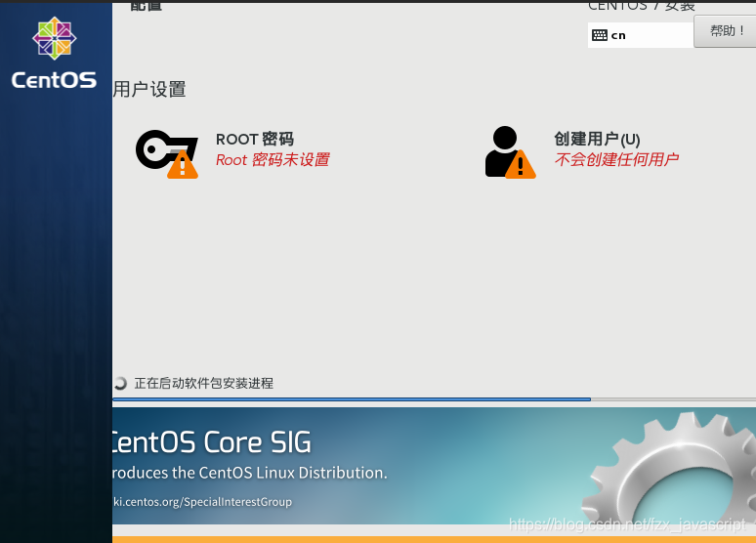
Task: Click the spinning progress indicator icon
Action: pos(120,384)
